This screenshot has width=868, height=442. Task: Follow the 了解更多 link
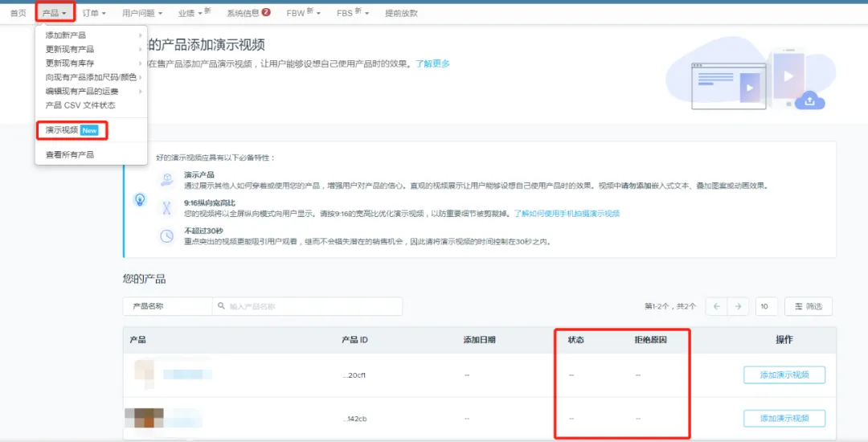(x=433, y=63)
